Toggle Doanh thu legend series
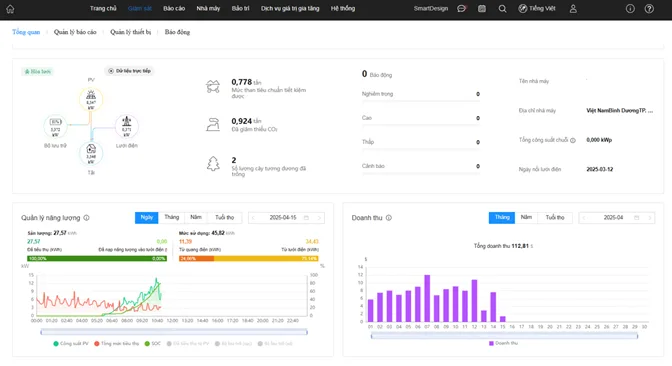Viewport: 672px width, 366px height. (503, 343)
